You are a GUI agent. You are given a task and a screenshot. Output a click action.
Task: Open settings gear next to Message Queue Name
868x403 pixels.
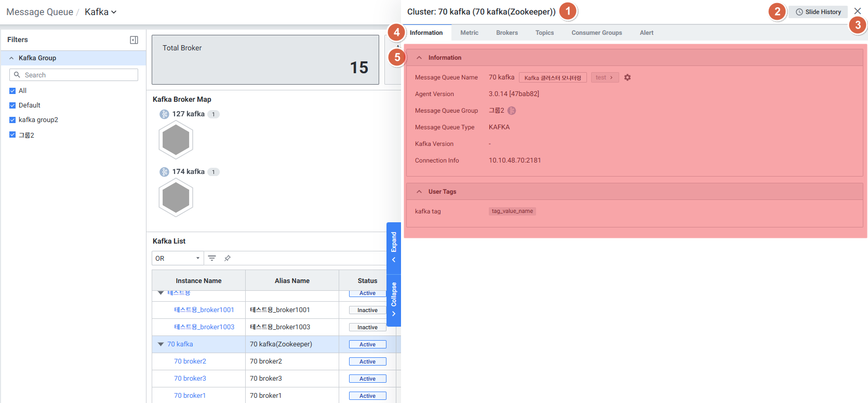(627, 77)
